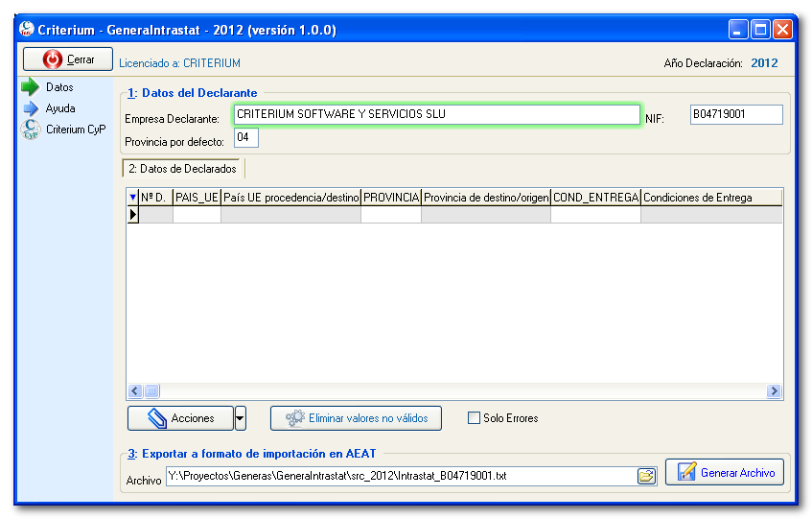Click the Empresa Declarante text field
This screenshot has width=812, height=519.
[x=436, y=115]
